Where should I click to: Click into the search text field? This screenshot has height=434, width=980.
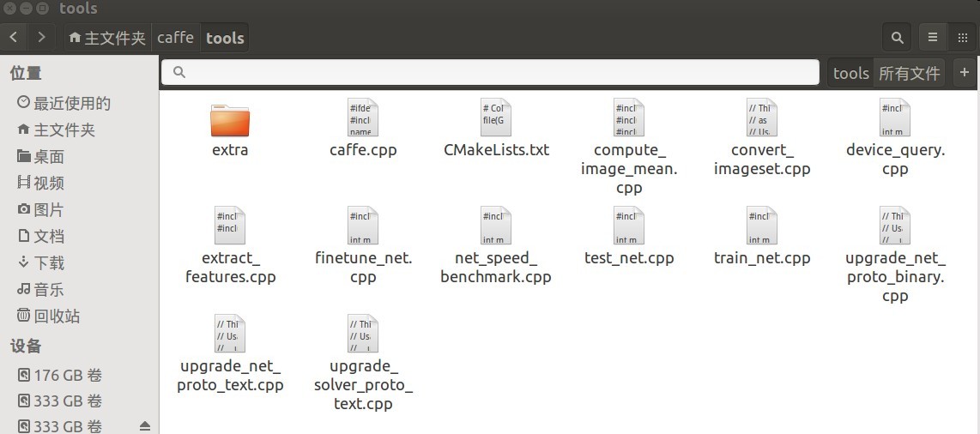[490, 72]
